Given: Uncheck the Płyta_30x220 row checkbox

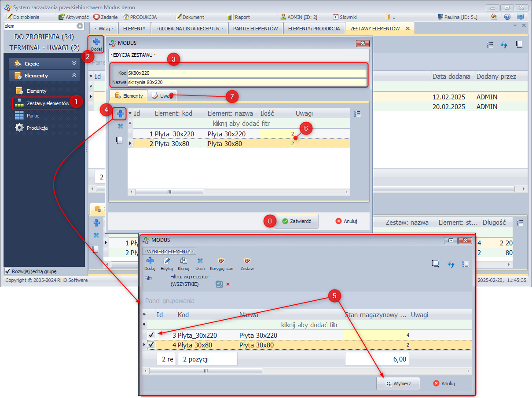Looking at the screenshot, I should [x=151, y=335].
